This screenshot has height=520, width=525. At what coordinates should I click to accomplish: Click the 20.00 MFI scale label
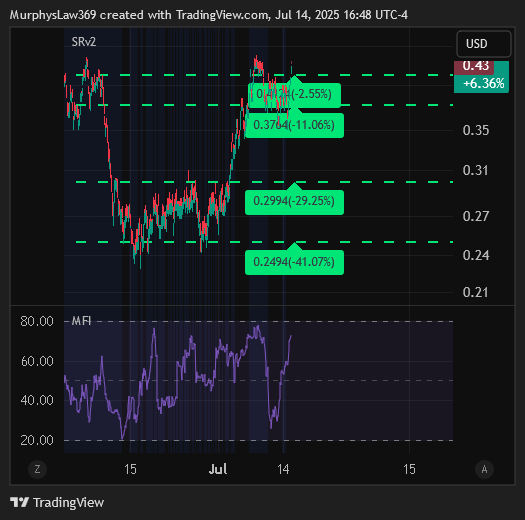tap(37, 440)
